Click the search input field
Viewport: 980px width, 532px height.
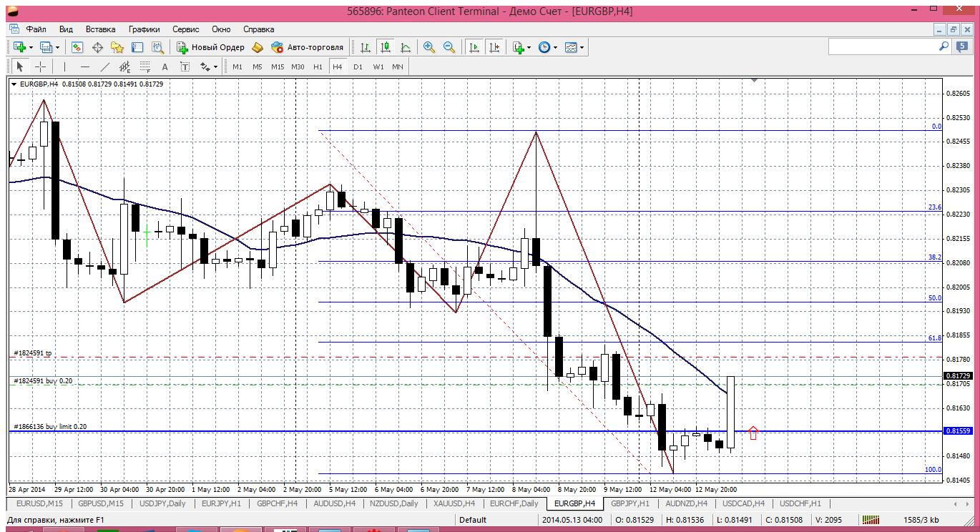pos(882,46)
